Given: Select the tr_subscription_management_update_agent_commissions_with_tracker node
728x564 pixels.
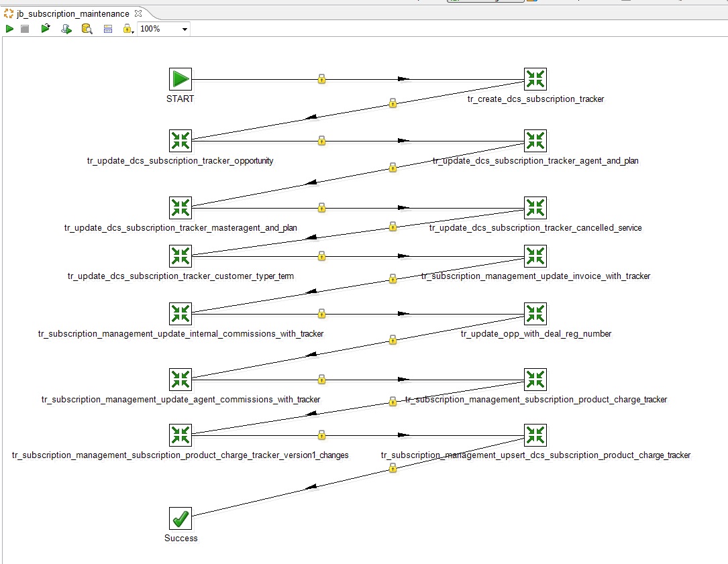Looking at the screenshot, I should (180, 380).
